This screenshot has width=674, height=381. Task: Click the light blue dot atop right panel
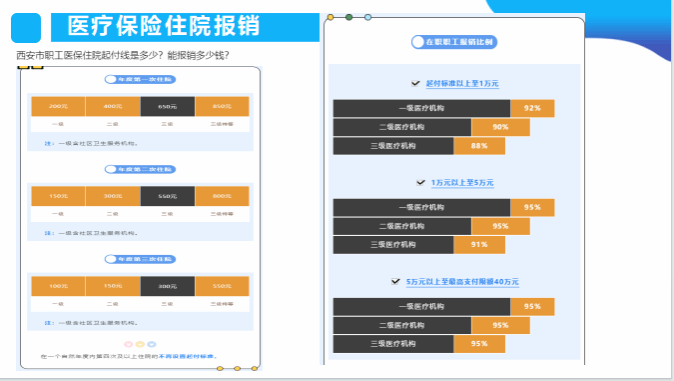click(x=368, y=17)
